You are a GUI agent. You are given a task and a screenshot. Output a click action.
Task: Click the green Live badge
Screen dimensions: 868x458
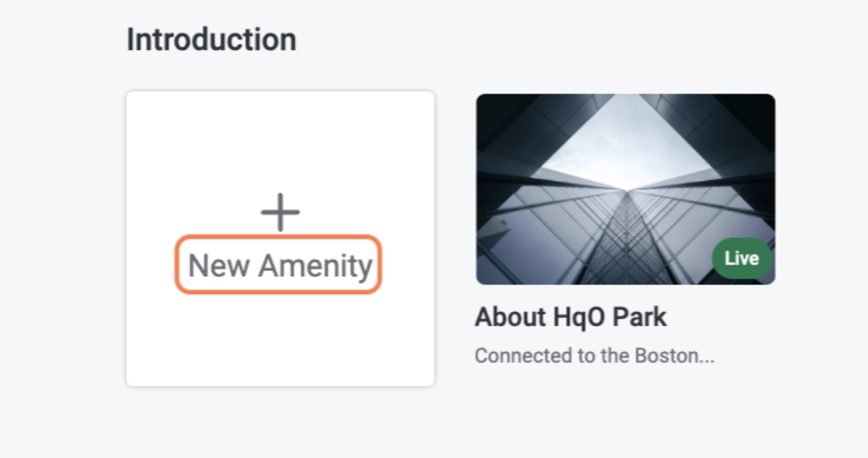coord(741,259)
